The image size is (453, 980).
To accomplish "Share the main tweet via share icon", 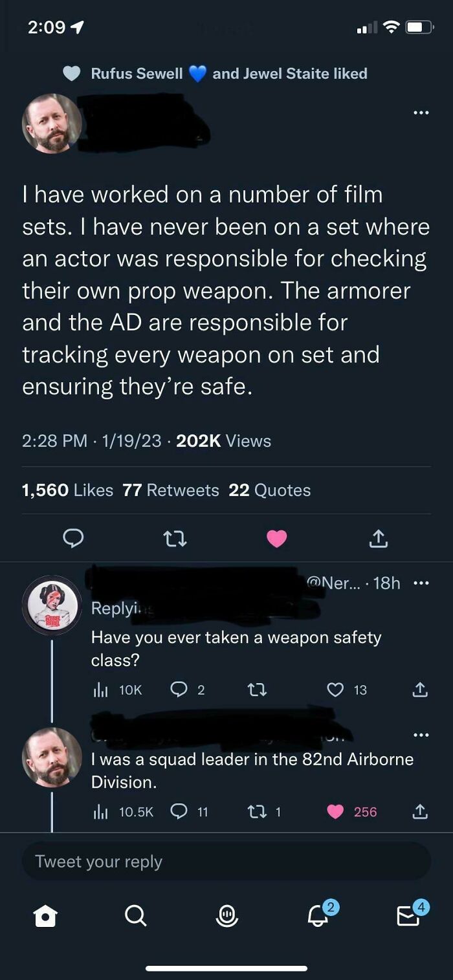I will [379, 538].
